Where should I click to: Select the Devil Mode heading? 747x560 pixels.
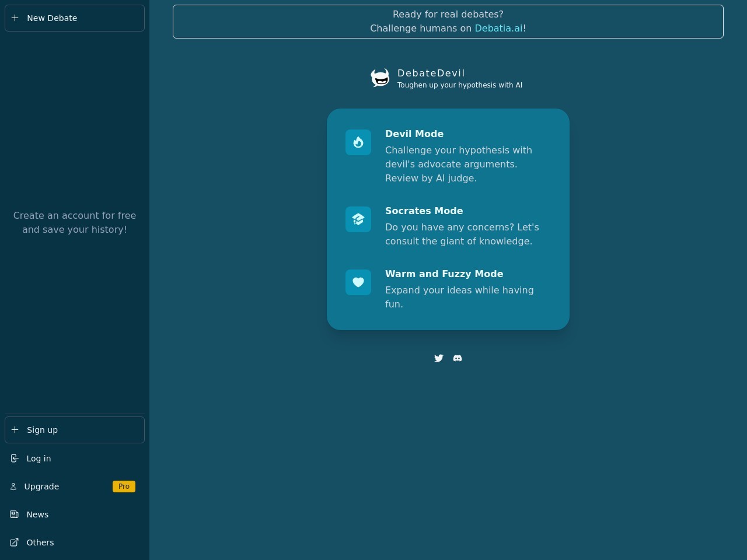pyautogui.click(x=414, y=134)
